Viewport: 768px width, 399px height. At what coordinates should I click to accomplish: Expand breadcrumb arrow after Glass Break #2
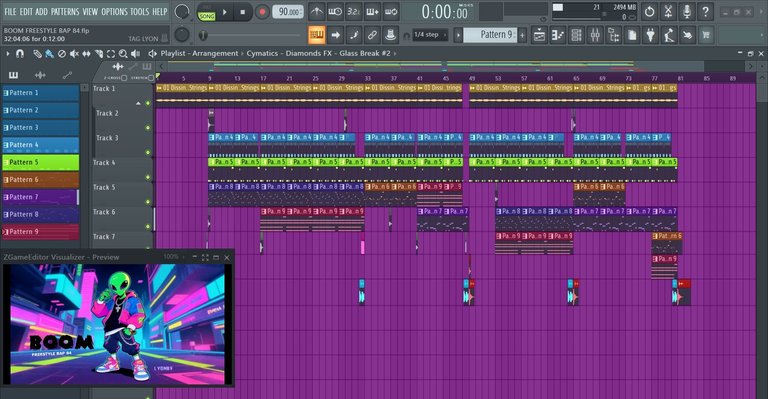pyautogui.click(x=395, y=53)
